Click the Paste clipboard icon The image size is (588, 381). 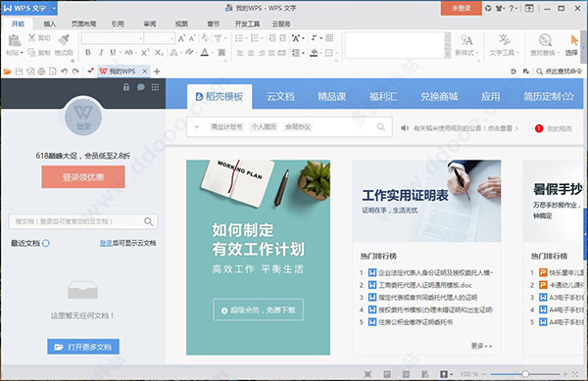click(15, 40)
